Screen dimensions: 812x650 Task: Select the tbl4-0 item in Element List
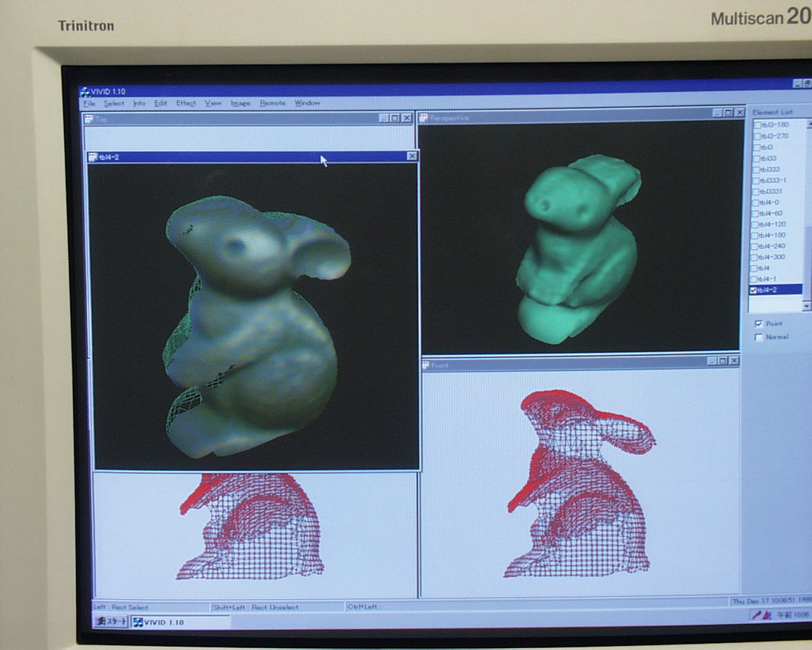coord(769,202)
